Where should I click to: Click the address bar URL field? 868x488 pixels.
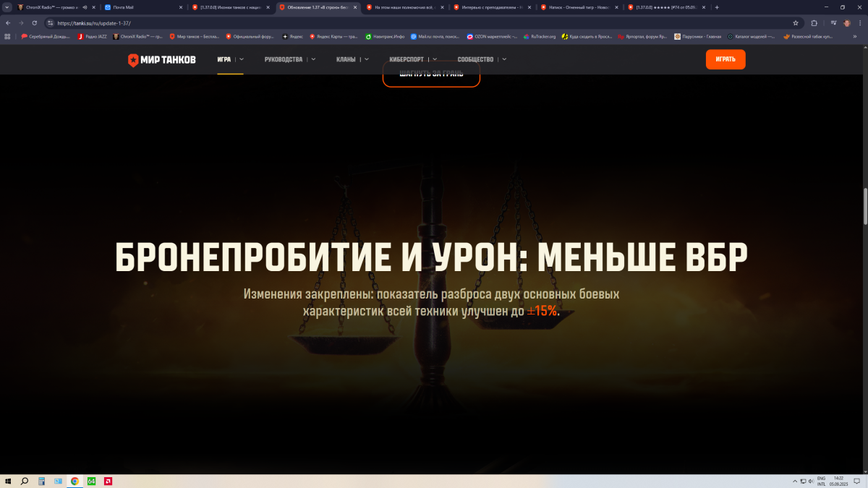point(423,22)
